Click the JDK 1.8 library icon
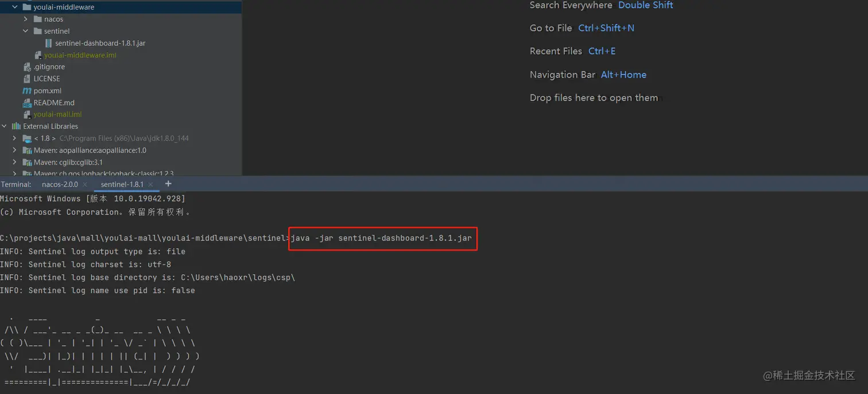 pos(27,138)
